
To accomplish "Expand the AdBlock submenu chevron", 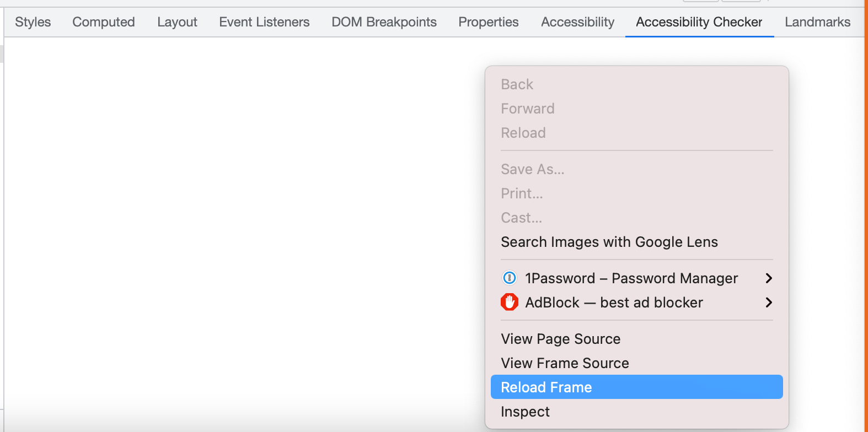I will click(768, 302).
